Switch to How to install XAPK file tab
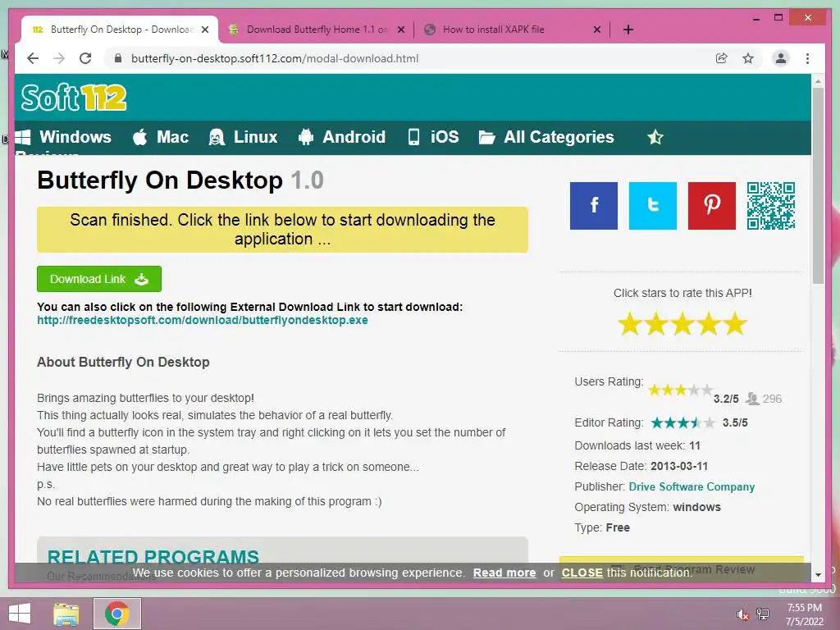 click(x=512, y=30)
